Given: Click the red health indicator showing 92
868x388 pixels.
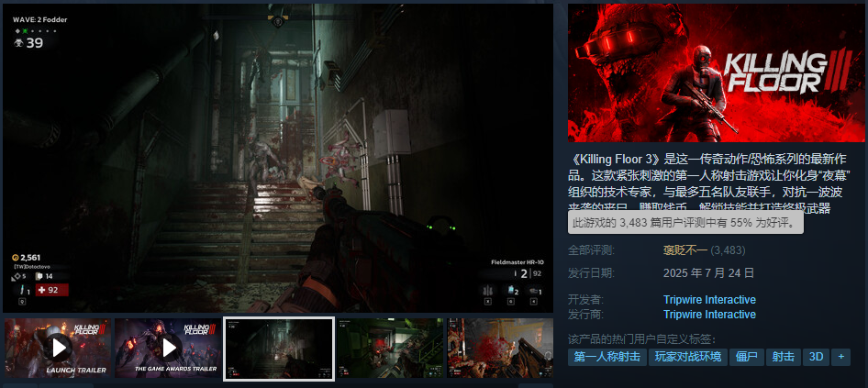Looking at the screenshot, I should tap(52, 290).
